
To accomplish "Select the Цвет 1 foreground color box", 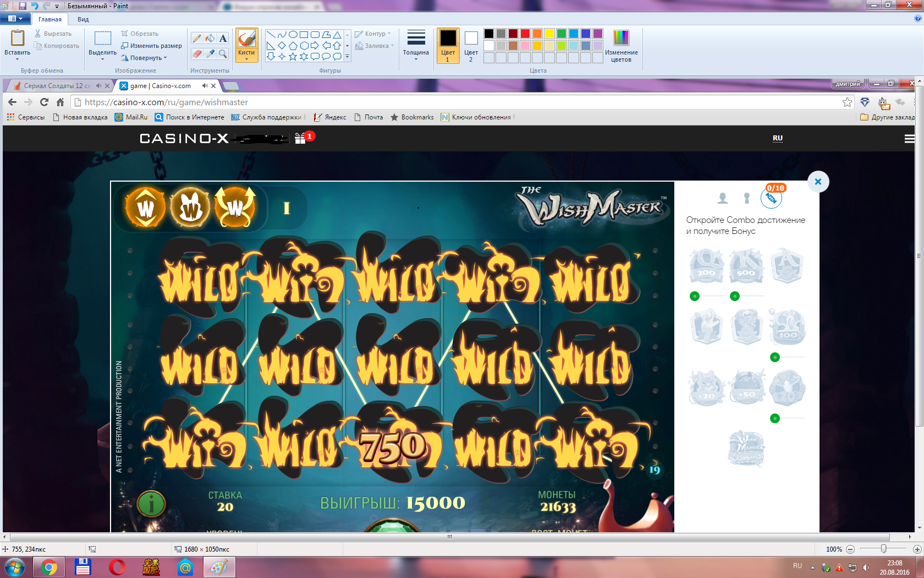I will tap(448, 46).
